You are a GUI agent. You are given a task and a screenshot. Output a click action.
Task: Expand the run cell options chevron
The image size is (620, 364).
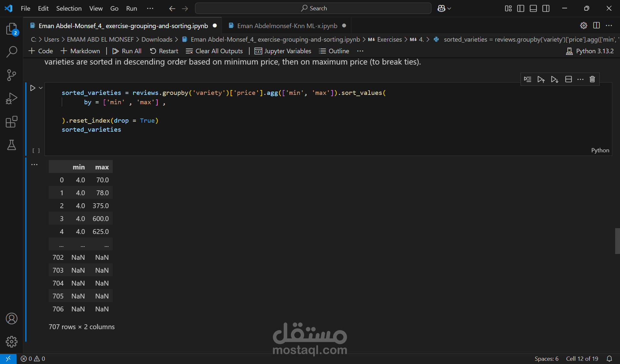coord(41,88)
